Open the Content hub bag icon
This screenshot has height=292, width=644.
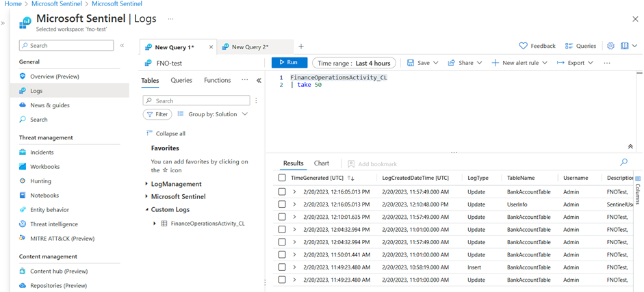click(23, 271)
